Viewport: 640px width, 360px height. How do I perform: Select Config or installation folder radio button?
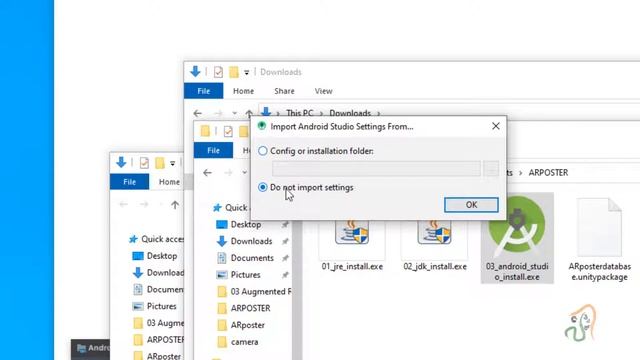[263, 151]
